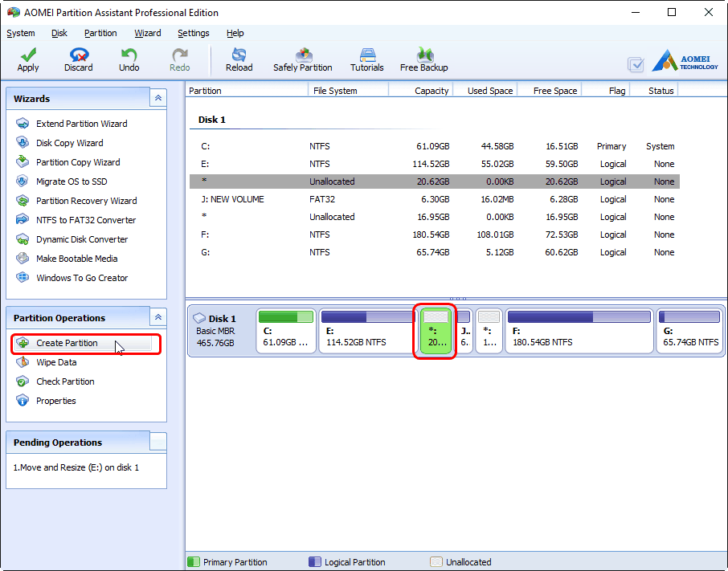The width and height of the screenshot is (728, 571).
Task: Click the Wipe Data link
Action: 56,362
